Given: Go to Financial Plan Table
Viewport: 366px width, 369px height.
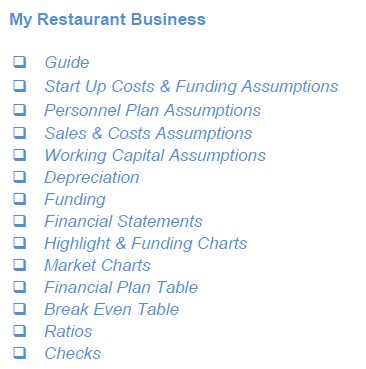Looking at the screenshot, I should pos(121,287).
